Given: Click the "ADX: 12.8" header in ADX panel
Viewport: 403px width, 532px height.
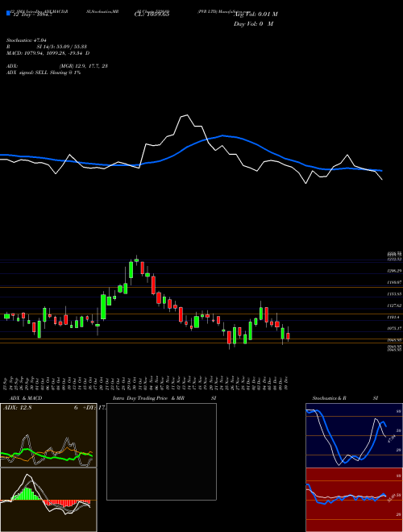Looking at the screenshot, I should (x=17, y=408).
